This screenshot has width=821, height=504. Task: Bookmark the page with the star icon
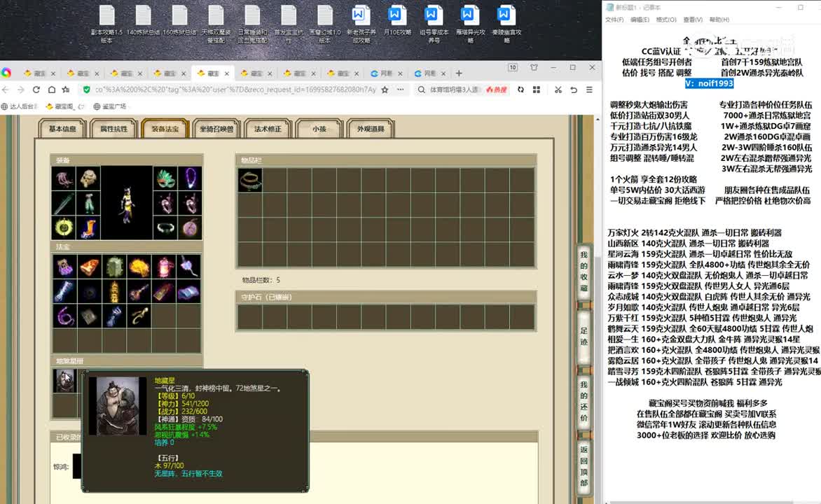pyautogui.click(x=385, y=90)
